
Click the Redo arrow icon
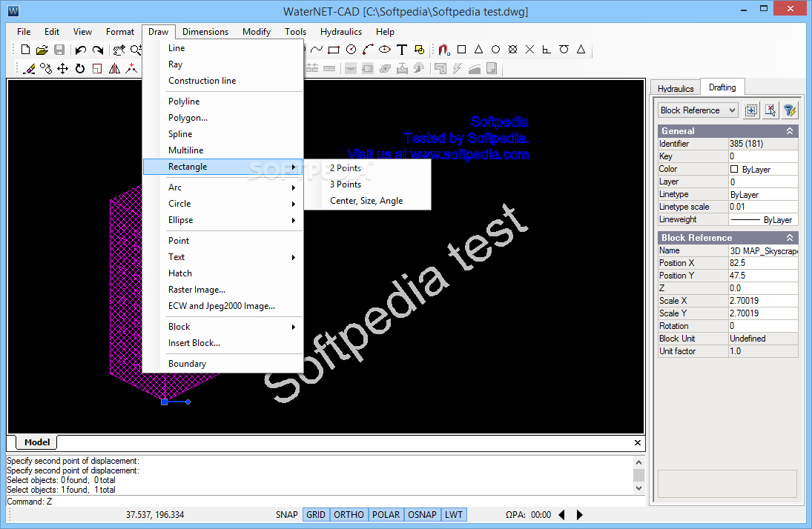(x=98, y=50)
